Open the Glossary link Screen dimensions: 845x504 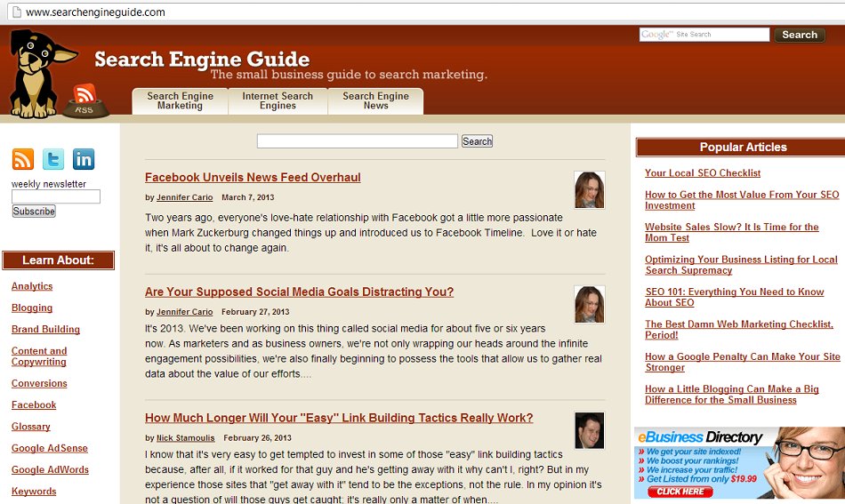pos(31,426)
